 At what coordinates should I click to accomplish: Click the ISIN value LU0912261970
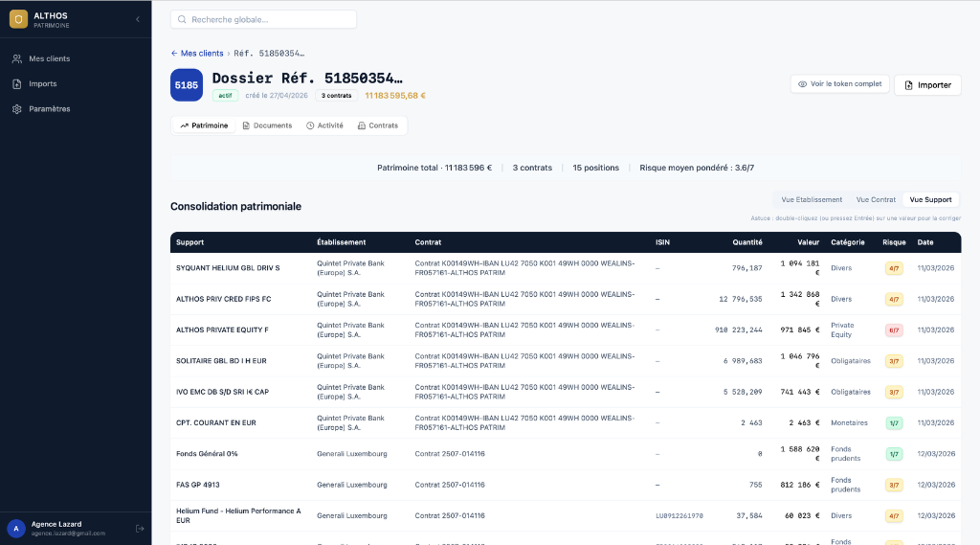[679, 516]
